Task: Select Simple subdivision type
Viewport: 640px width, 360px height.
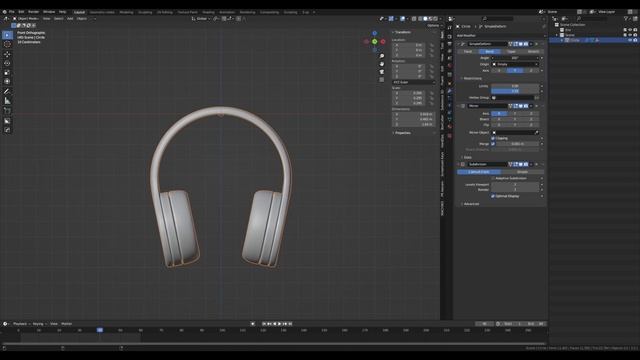Action: pyautogui.click(x=522, y=172)
